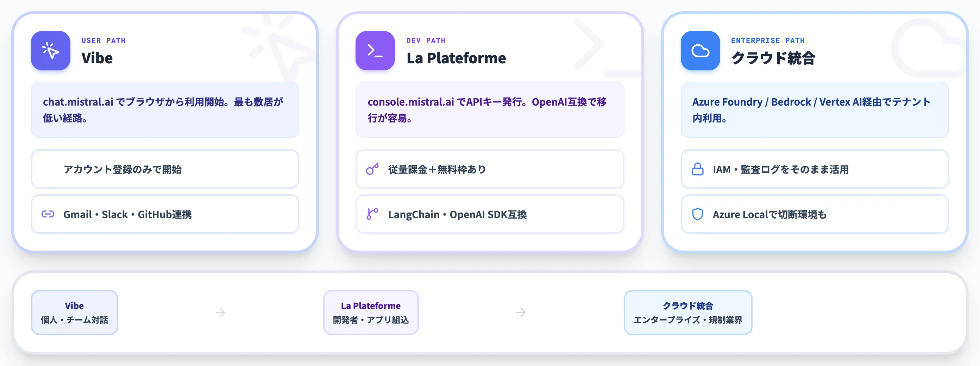980x366 pixels.
Task: Click the arrow between Vibe and La Plateforme
Action: 220,313
